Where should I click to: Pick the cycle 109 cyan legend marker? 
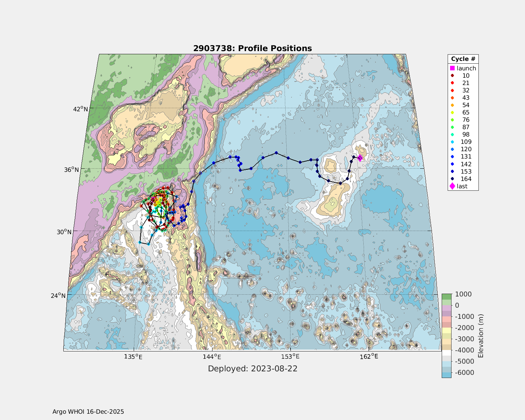point(452,142)
